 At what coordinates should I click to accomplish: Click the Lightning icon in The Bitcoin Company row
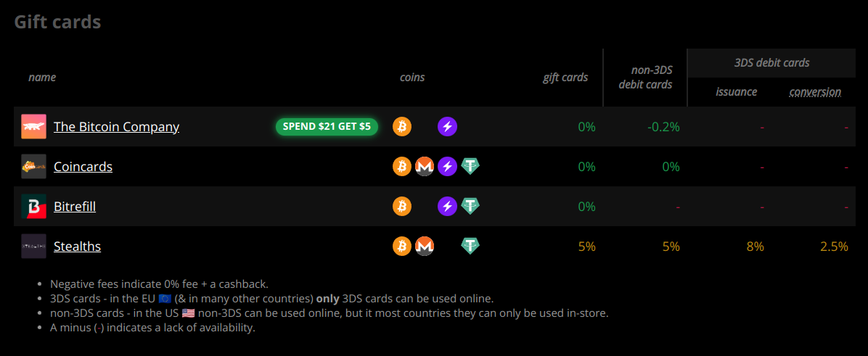click(447, 127)
